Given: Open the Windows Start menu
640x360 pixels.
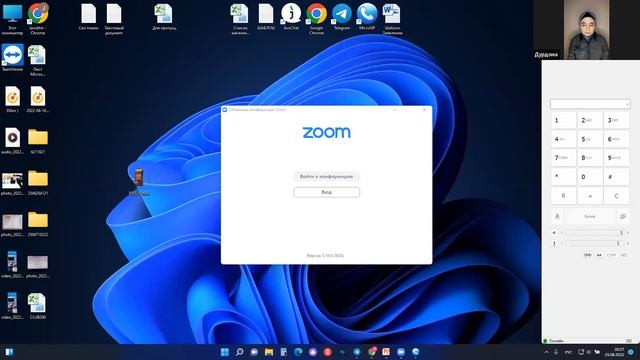Looking at the screenshot, I should coord(224,352).
